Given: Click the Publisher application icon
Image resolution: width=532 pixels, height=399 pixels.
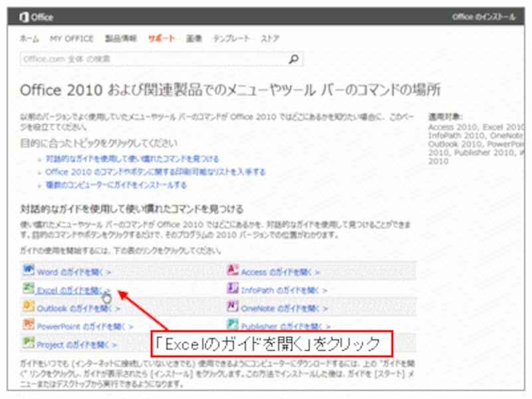Looking at the screenshot, I should click(233, 325).
